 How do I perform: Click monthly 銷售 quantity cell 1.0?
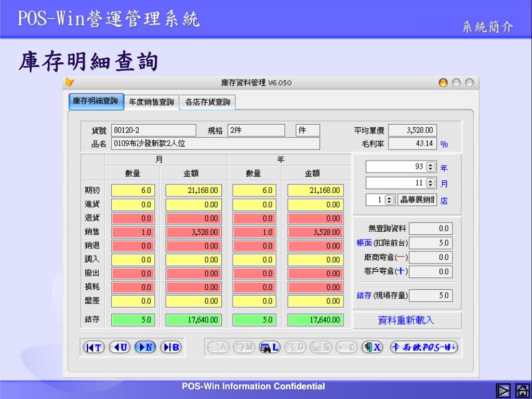[133, 232]
